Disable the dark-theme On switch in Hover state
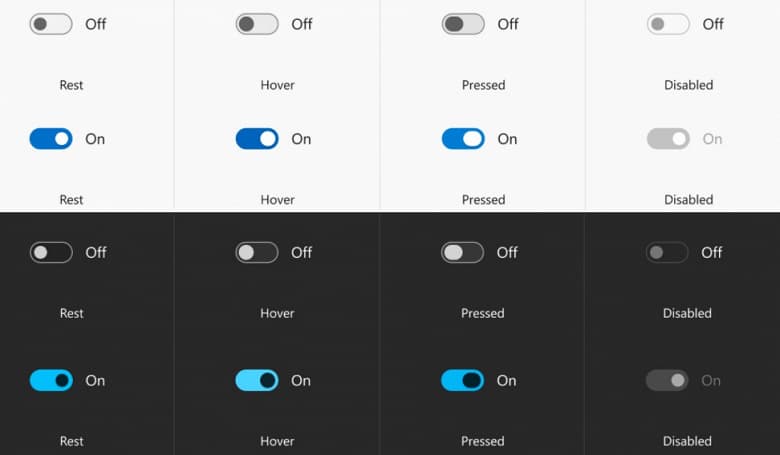 [x=257, y=380]
